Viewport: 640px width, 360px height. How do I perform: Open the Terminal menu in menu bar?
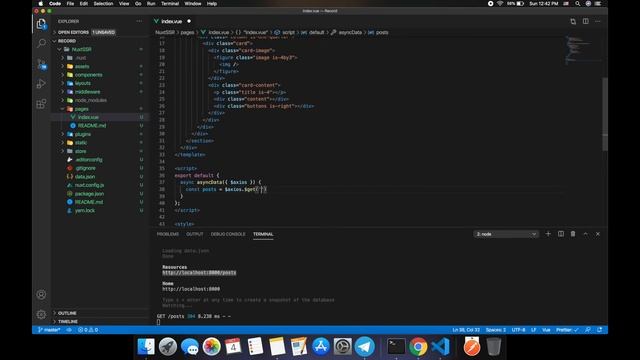(x=170, y=4)
